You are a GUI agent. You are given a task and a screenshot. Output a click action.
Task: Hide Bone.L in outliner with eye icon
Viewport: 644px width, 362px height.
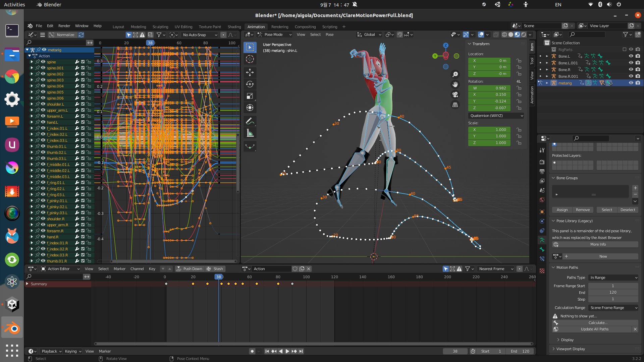pyautogui.click(x=631, y=56)
